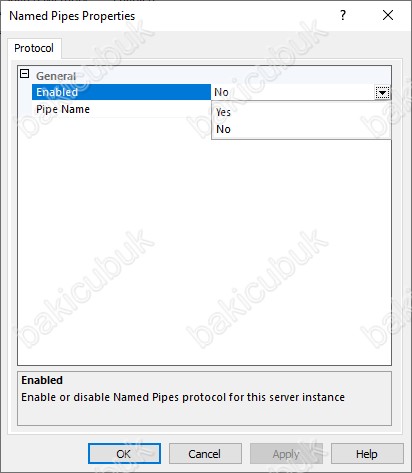
Task: Click the Cancel button
Action: pyautogui.click(x=205, y=454)
